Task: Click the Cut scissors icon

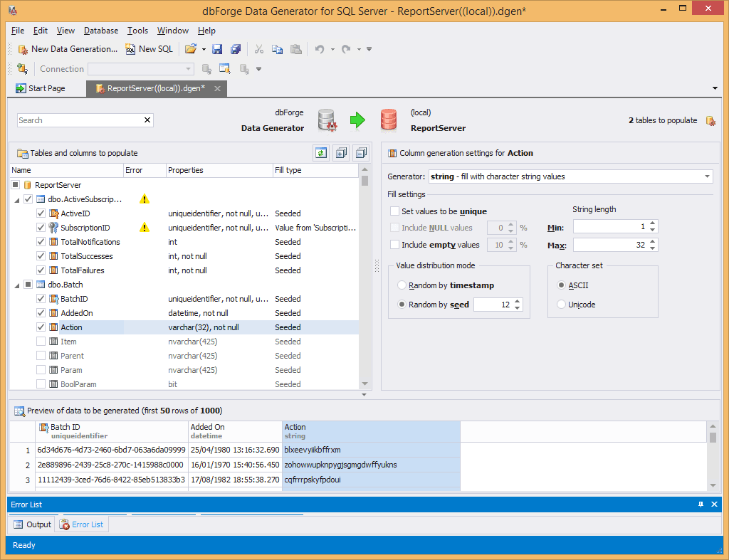Action: click(259, 49)
